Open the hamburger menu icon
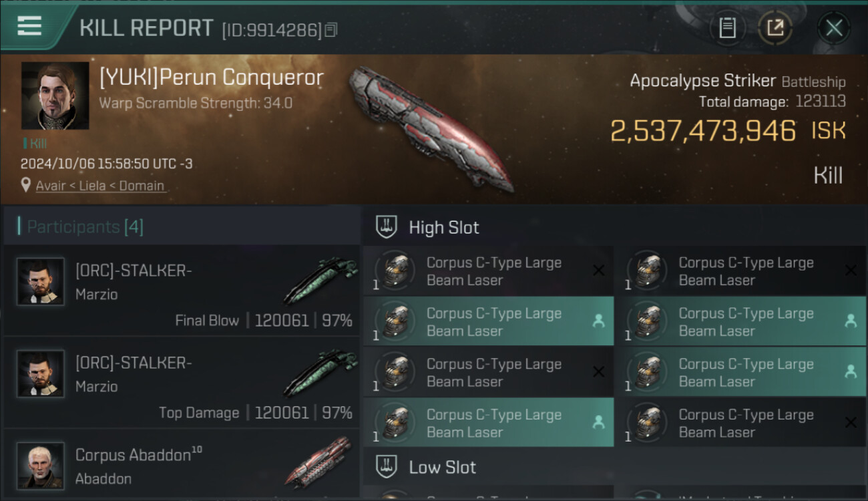868x501 pixels. (29, 26)
